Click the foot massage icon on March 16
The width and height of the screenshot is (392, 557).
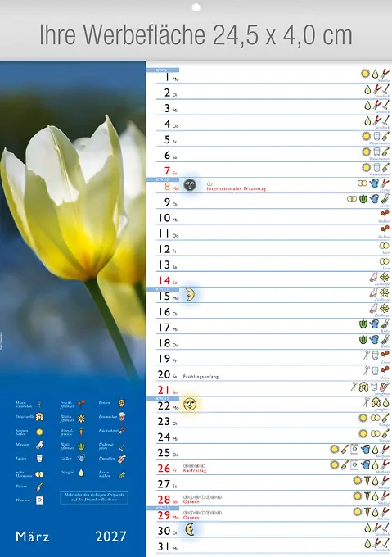(373, 308)
